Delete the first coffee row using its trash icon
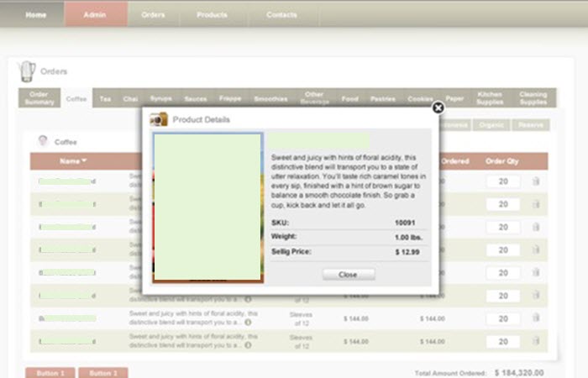The image size is (588, 378). click(x=536, y=181)
